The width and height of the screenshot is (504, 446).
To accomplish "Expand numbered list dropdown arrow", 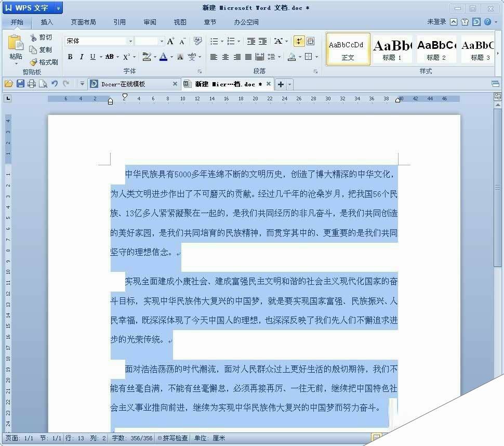I will 238,41.
